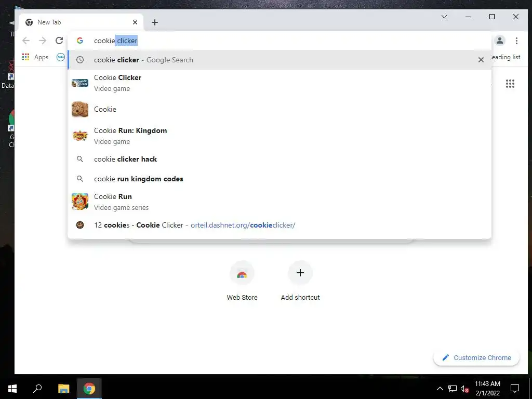Image resolution: width=532 pixels, height=399 pixels.
Task: Click the Customize Chrome button
Action: click(476, 357)
